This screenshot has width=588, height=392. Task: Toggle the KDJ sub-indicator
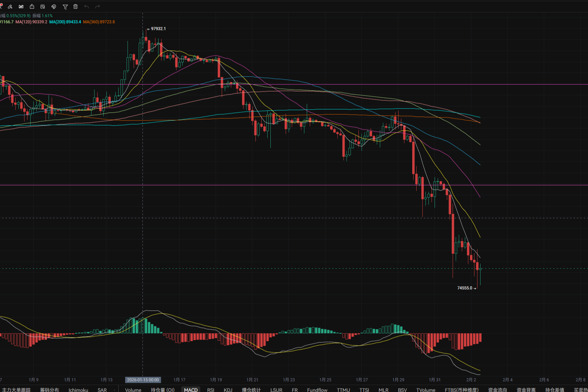tap(228, 390)
